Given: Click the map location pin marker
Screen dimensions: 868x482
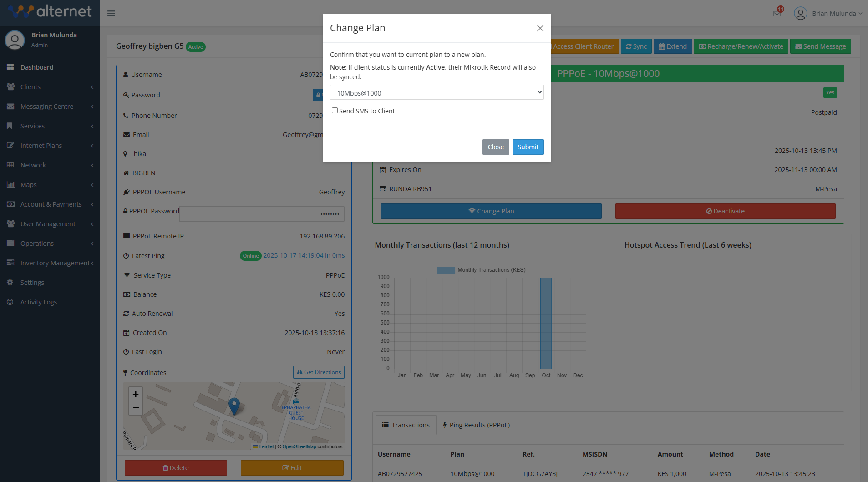Looking at the screenshot, I should 234,406.
